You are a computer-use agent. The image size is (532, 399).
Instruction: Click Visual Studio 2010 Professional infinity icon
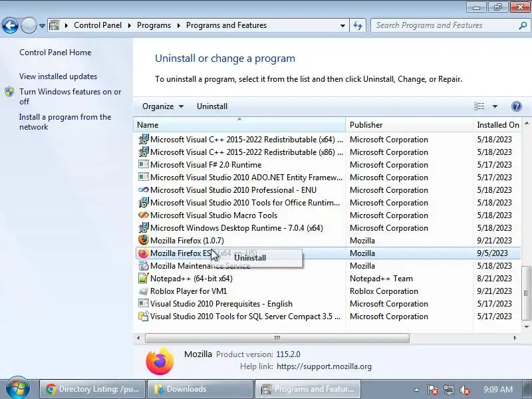click(144, 190)
